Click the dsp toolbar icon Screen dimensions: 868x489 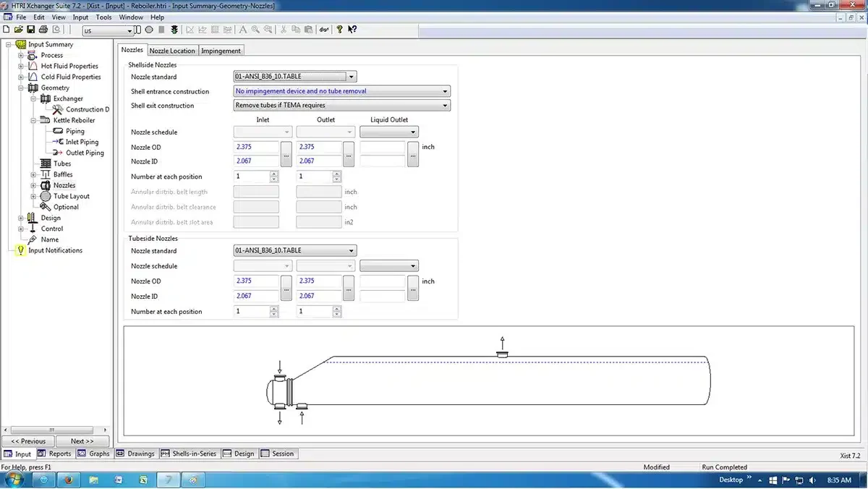pyautogui.click(x=324, y=30)
